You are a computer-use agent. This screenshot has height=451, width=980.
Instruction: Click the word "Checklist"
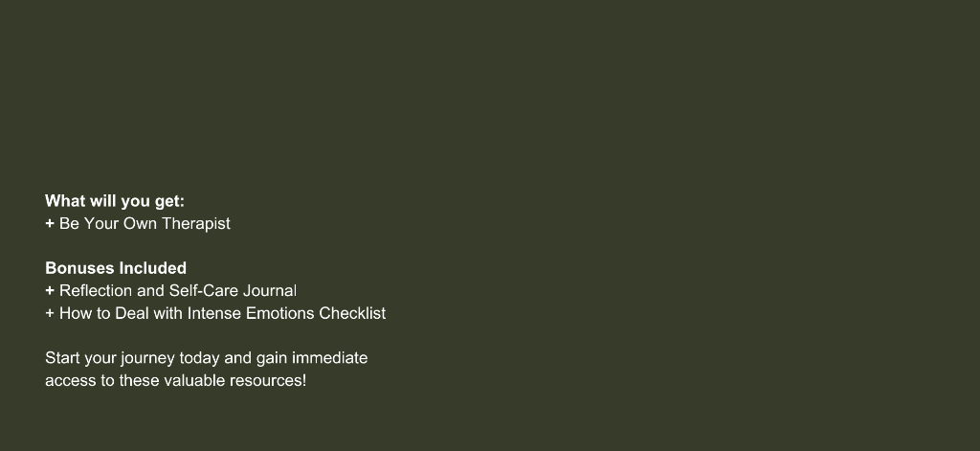point(352,313)
